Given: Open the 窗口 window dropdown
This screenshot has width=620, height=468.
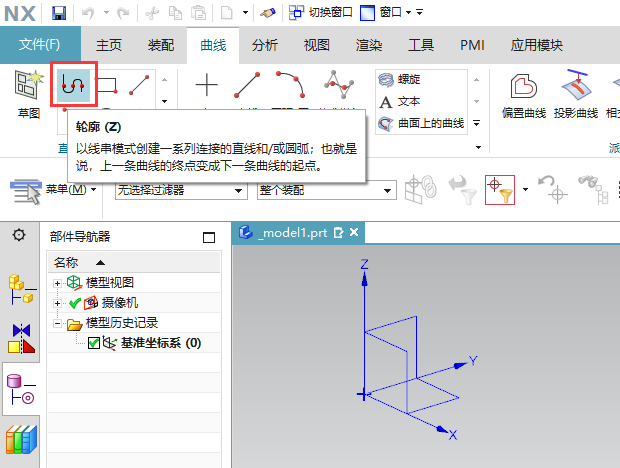Looking at the screenshot, I should coord(386,13).
